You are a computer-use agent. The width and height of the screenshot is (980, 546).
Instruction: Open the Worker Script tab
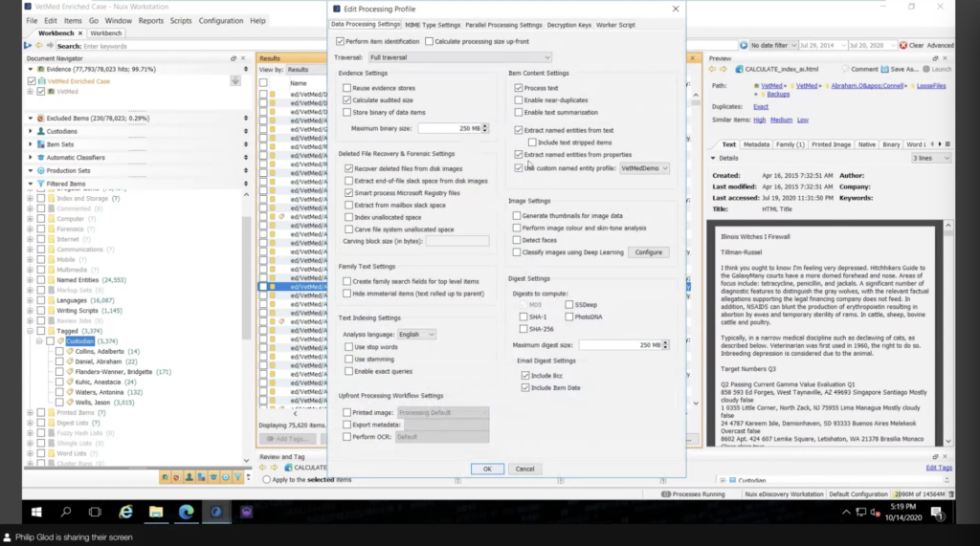[x=615, y=25]
